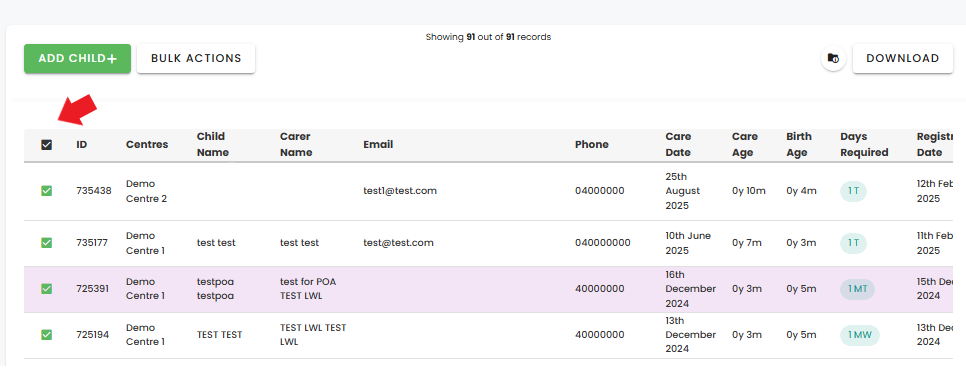The height and width of the screenshot is (368, 966).
Task: Click the 1 MW days badge
Action: click(x=859, y=335)
